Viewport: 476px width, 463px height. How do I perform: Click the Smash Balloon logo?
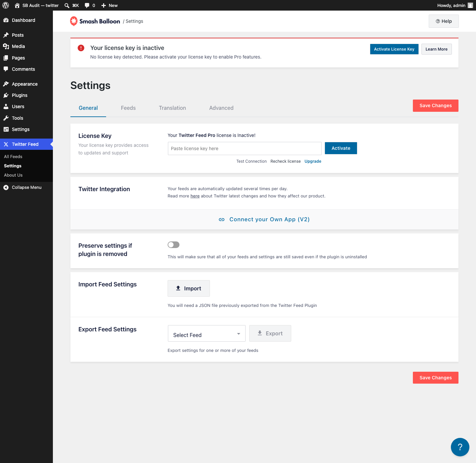[x=95, y=21]
